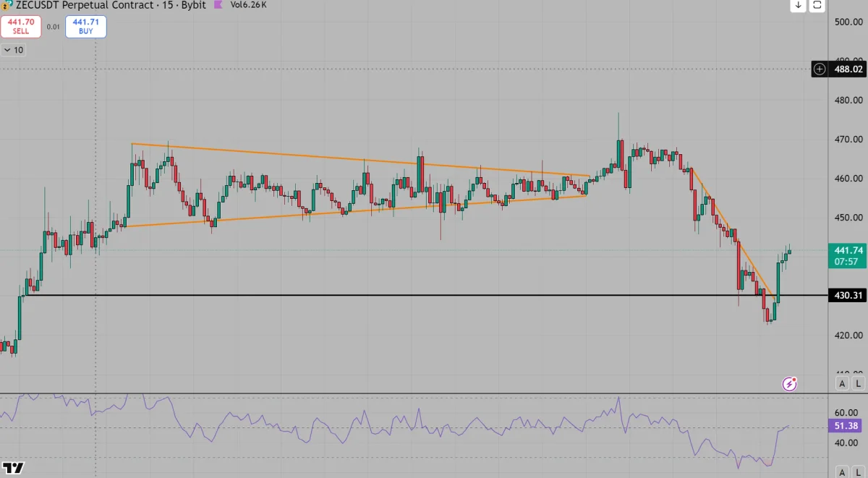This screenshot has width=868, height=478.
Task: Click the green 441.74 current price label
Action: tap(848, 256)
